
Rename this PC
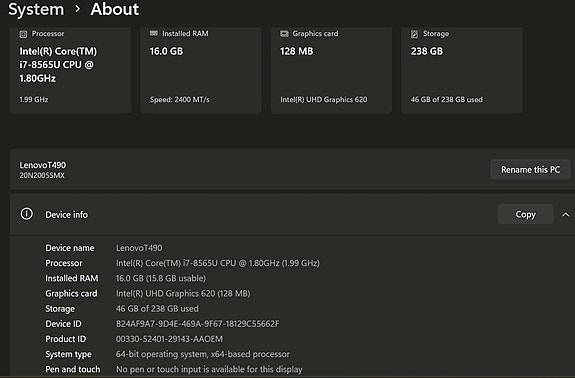[530, 169]
